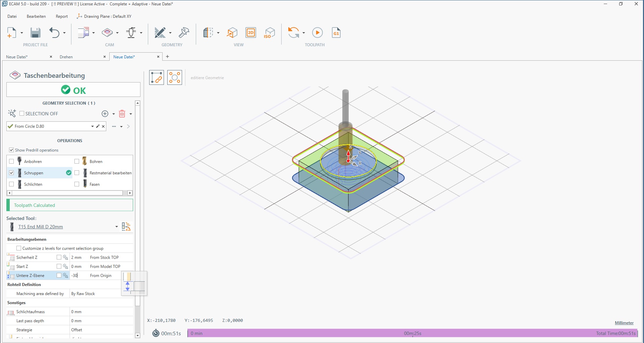Open the Bearbeiten menu

click(x=36, y=16)
